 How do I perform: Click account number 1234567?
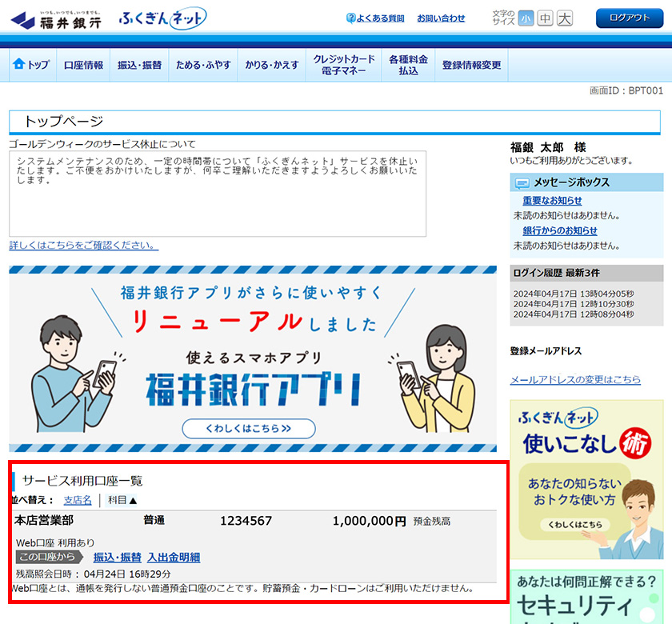pos(246,521)
